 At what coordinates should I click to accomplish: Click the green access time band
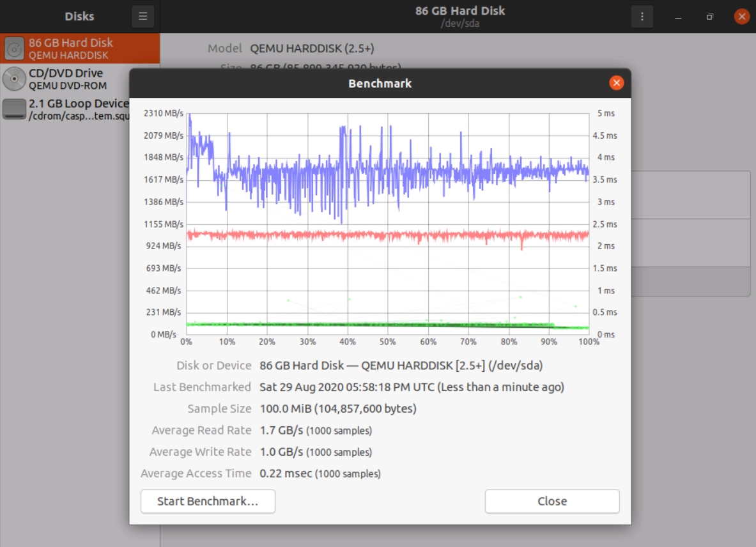click(x=383, y=325)
